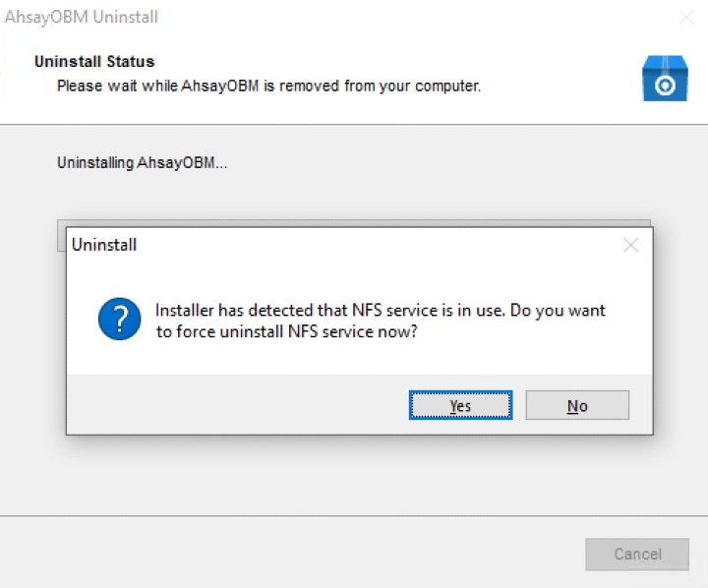Click the blue question mark icon
Screen dimensions: 708x588
coord(120,321)
